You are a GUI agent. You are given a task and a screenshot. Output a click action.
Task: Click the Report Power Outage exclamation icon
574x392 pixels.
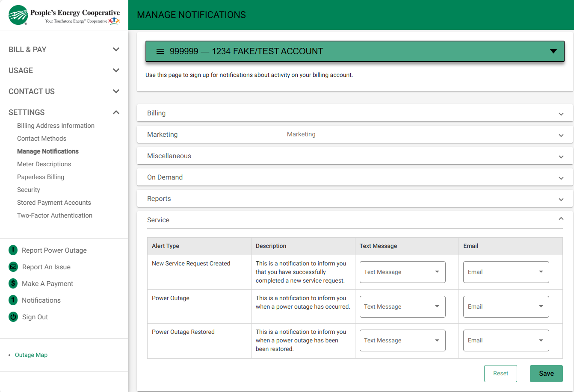[13, 250]
